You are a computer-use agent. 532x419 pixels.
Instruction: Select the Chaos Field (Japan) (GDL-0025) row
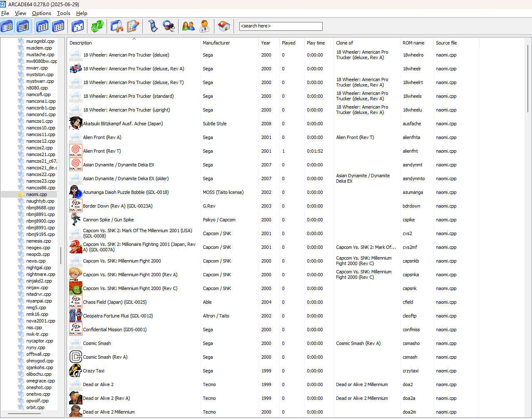pos(273,302)
